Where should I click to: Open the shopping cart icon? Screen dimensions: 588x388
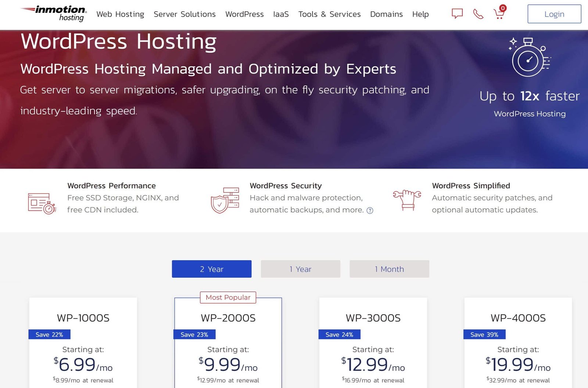click(x=499, y=12)
